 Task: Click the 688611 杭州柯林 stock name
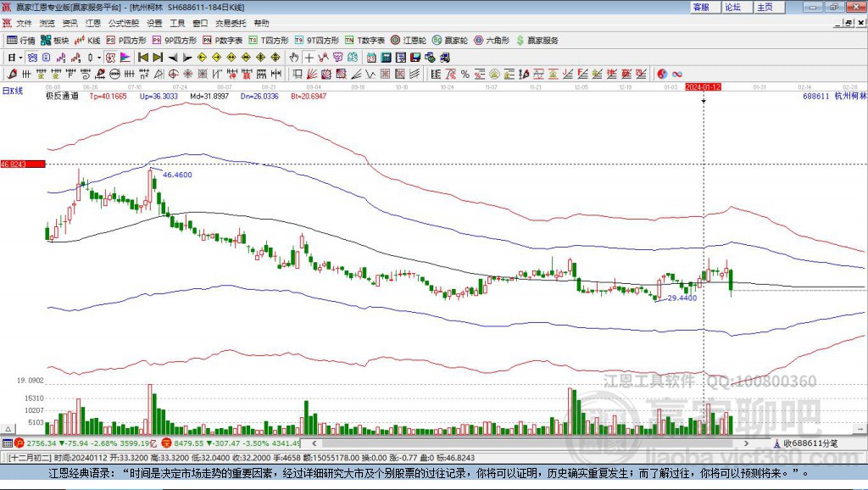coord(835,97)
